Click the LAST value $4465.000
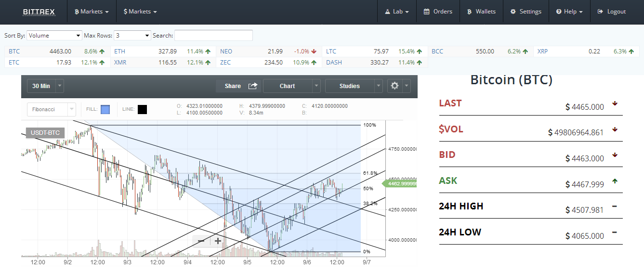This screenshot has height=272, width=644. tap(584, 107)
